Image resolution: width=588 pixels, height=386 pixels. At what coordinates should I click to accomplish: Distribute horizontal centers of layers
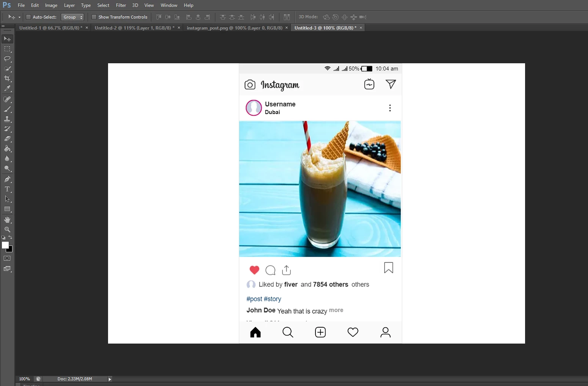pos(262,17)
